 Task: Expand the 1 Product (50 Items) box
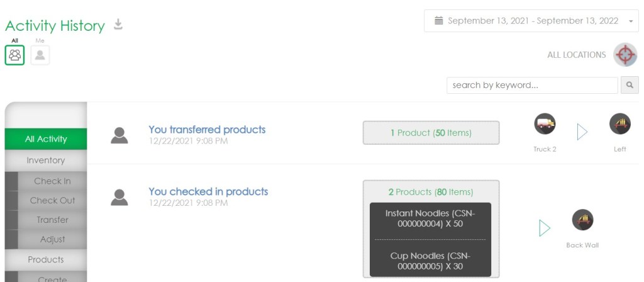click(431, 133)
